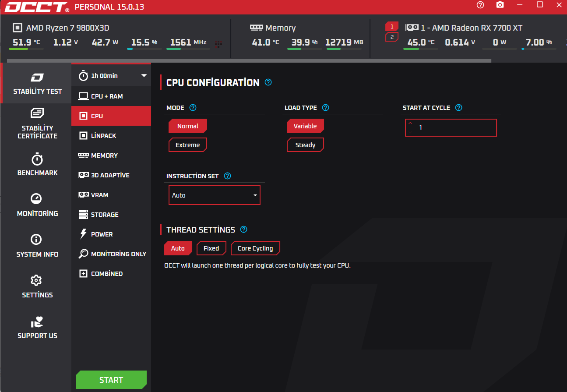Click the GPU usage 7.00 % reading

pyautogui.click(x=538, y=42)
